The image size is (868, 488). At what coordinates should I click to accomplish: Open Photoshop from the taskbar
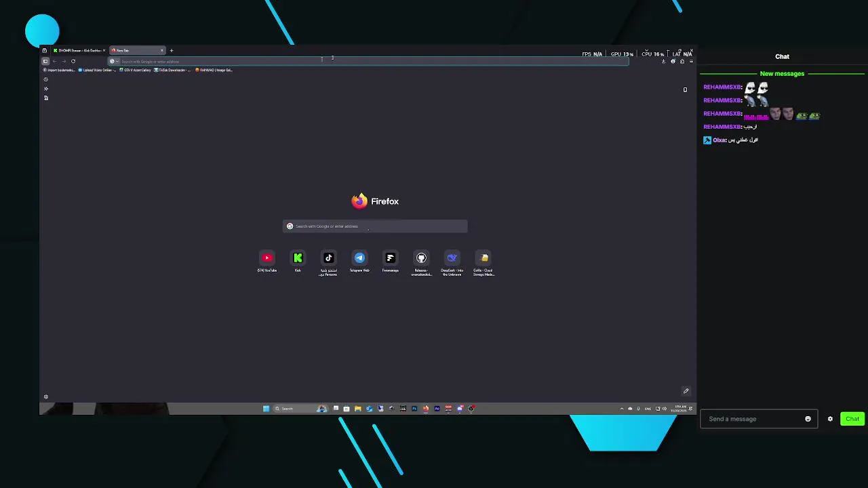coord(414,409)
